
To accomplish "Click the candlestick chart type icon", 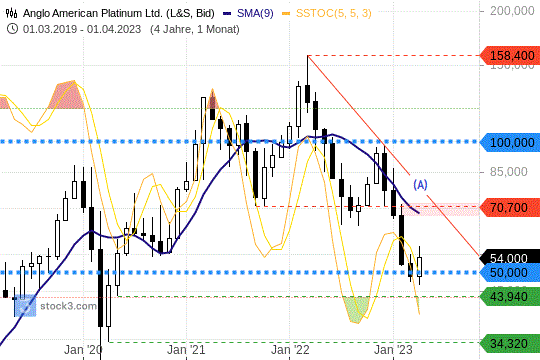I will (x=11, y=13).
